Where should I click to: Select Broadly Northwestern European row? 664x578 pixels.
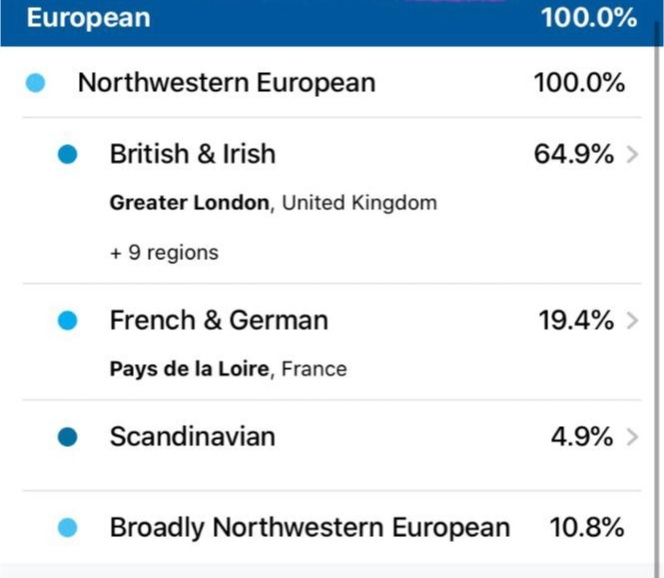(310, 527)
